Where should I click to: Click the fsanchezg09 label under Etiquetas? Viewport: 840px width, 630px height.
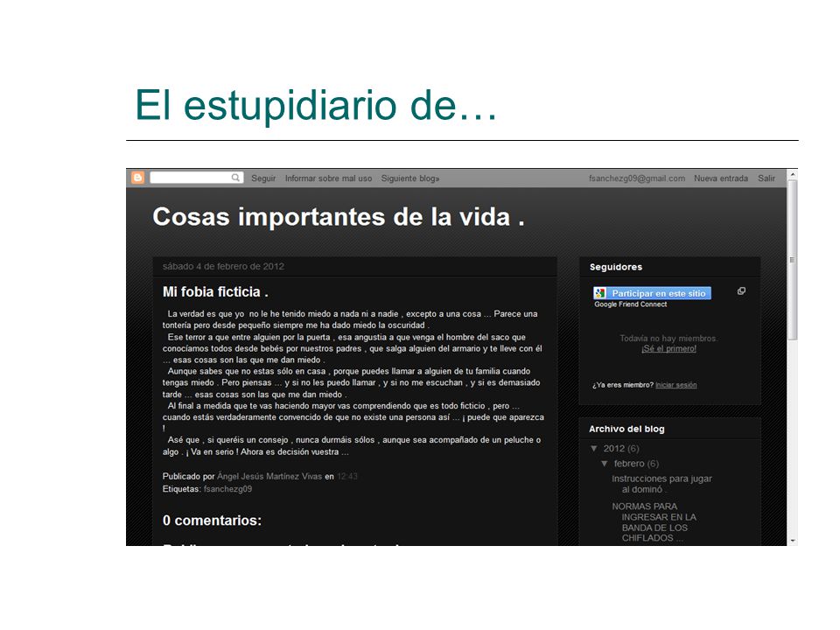click(227, 488)
